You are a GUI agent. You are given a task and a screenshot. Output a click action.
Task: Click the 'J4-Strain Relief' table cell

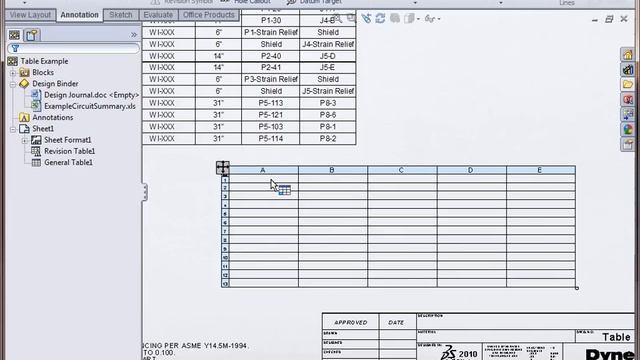click(328, 44)
